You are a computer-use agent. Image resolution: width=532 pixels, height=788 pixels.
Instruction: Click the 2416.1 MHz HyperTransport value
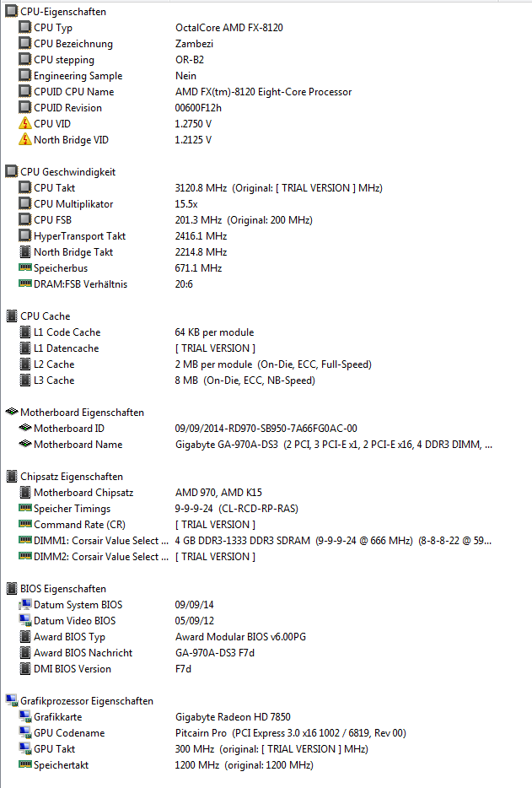click(201, 235)
